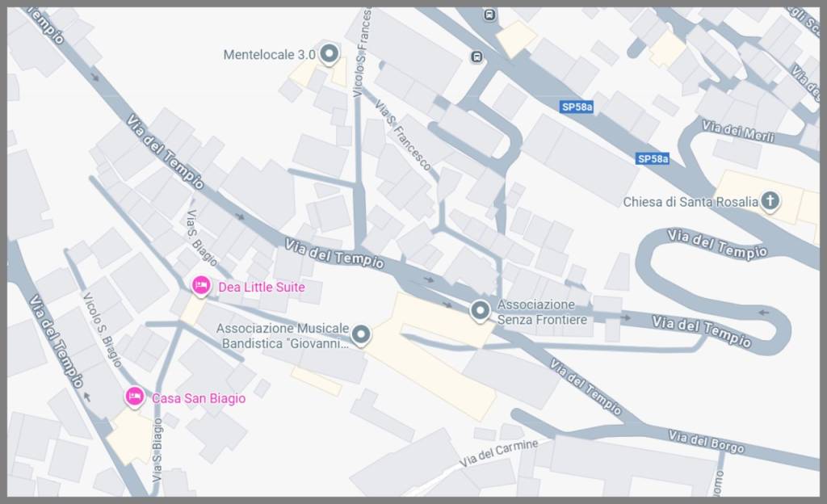Image resolution: width=827 pixels, height=504 pixels.
Task: Select the Casa San Biagio label text
Action: pos(199,398)
